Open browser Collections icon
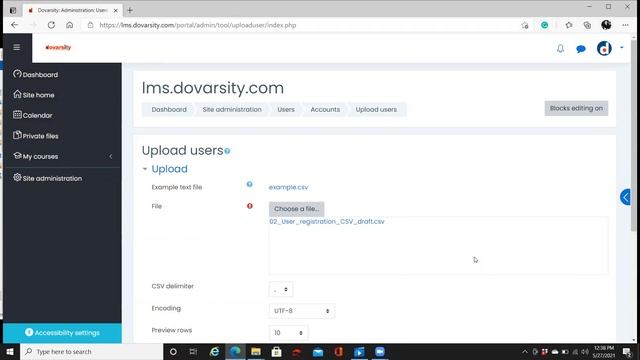The width and height of the screenshot is (640, 360). (587, 25)
